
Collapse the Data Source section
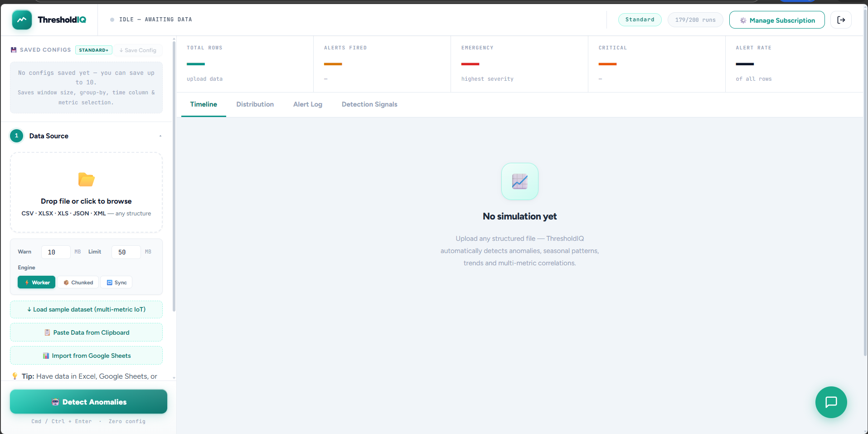160,136
